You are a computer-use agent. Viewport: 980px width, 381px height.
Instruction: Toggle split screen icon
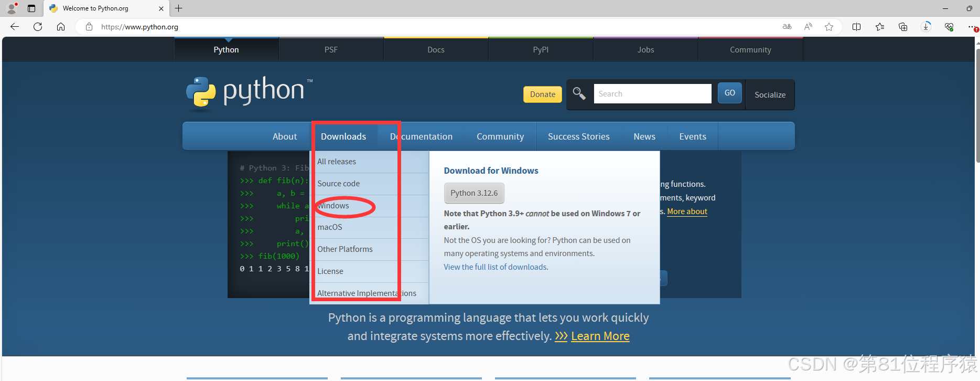[857, 27]
